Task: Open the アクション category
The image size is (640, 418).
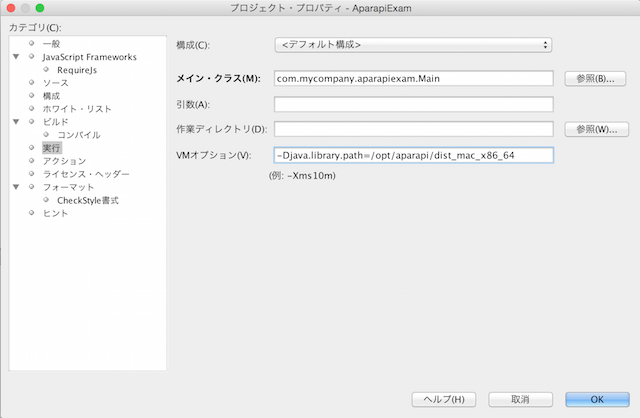Action: [x=64, y=161]
